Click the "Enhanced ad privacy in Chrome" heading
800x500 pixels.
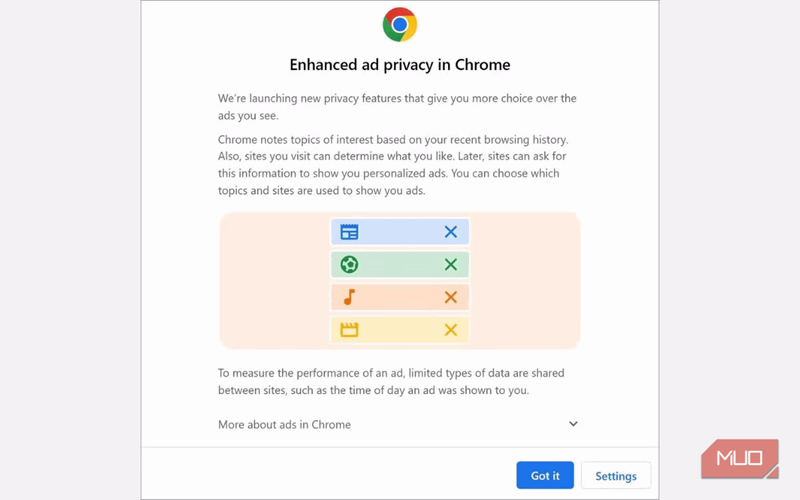[x=400, y=65]
